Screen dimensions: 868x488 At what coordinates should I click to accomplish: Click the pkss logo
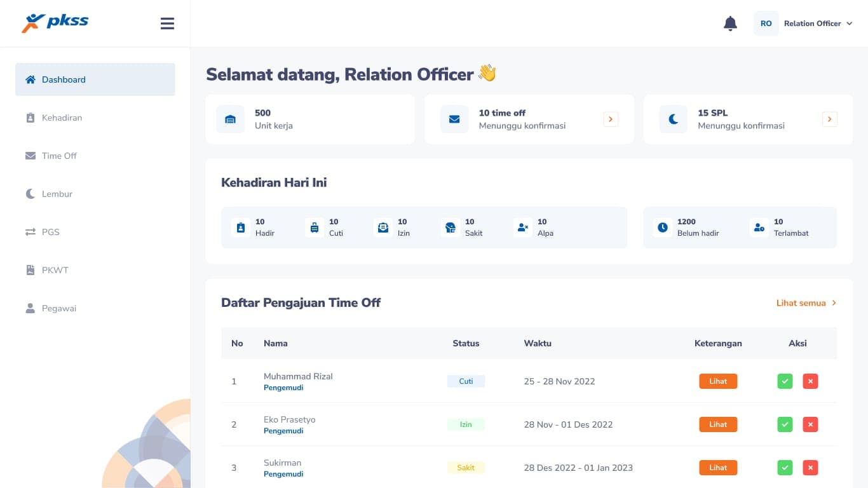(55, 23)
